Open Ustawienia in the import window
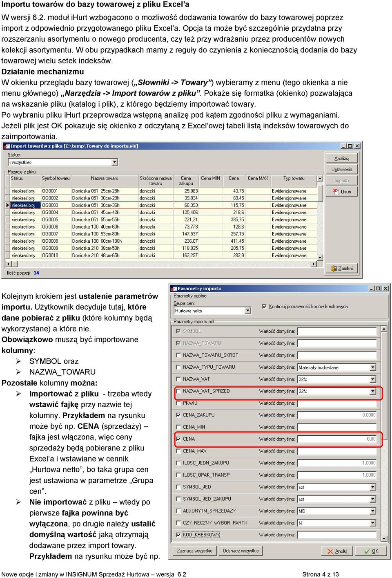The image size is (392, 578). [x=341, y=169]
